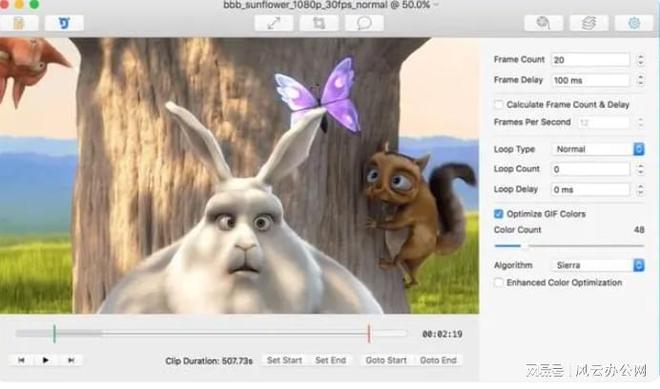
Task: Play the video clip
Action: [x=45, y=360]
